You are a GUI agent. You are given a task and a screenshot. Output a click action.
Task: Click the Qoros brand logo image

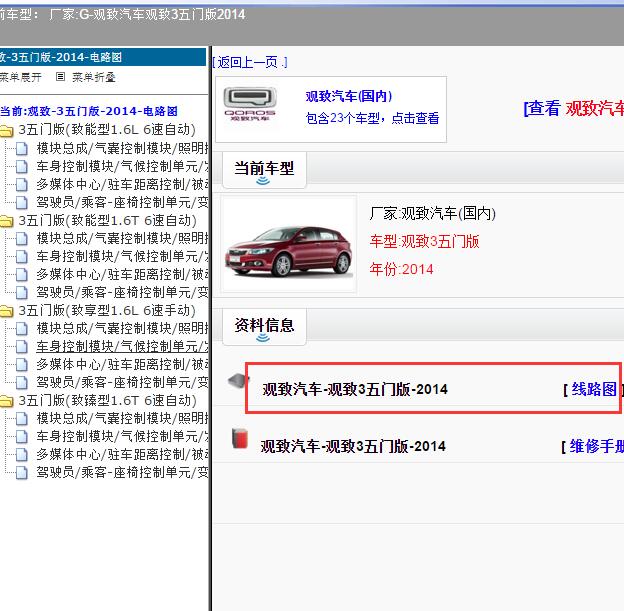[x=250, y=104]
